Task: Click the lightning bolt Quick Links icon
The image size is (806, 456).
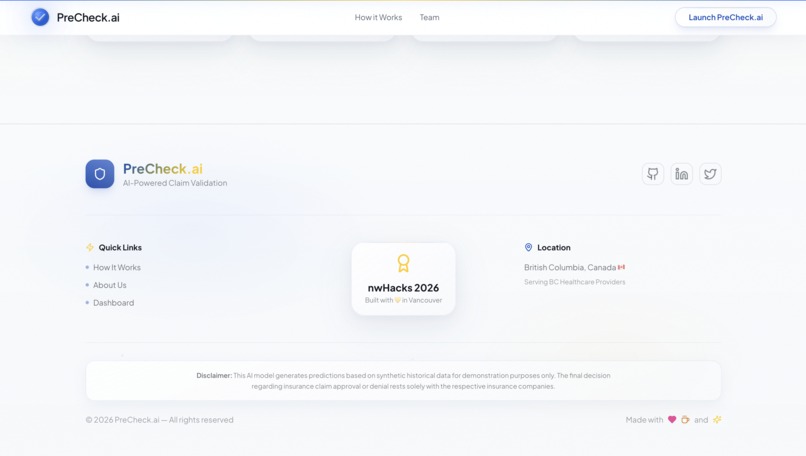Action: pos(90,247)
